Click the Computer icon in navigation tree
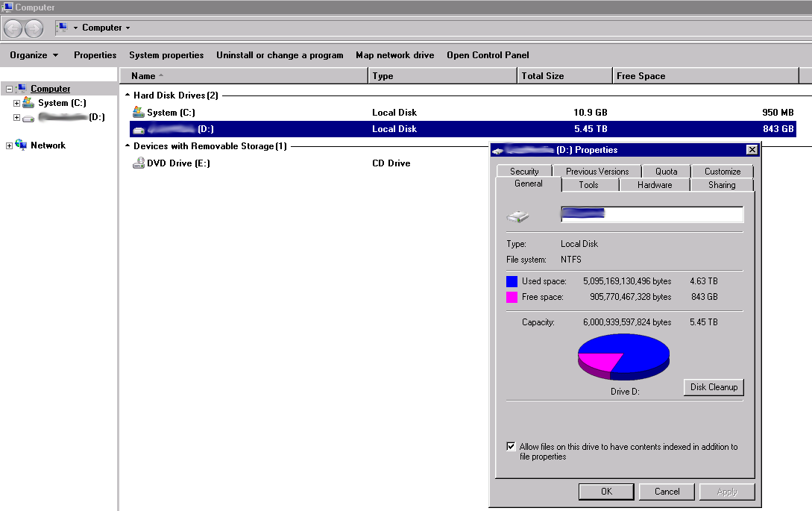This screenshot has height=511, width=812. point(22,89)
